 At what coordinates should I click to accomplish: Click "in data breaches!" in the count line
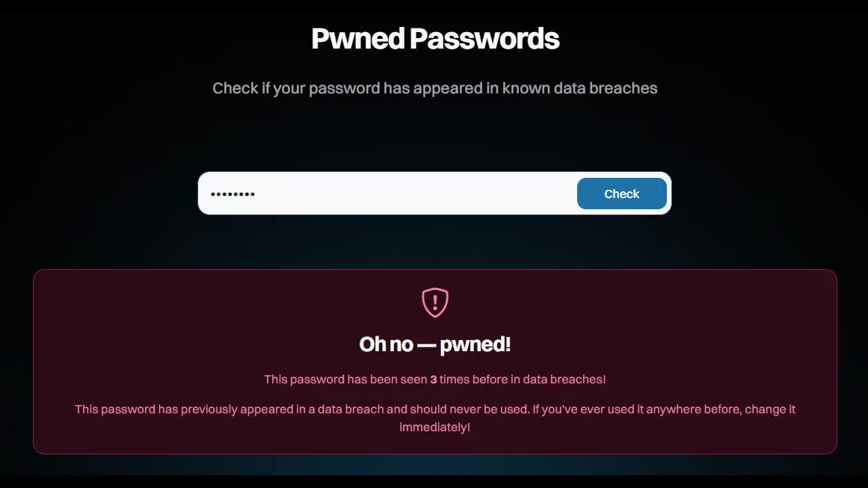(x=558, y=380)
